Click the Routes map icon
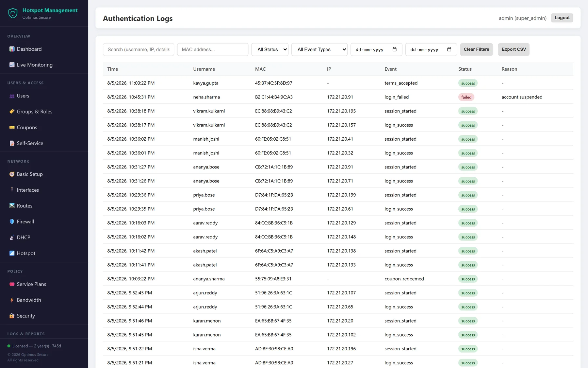Viewport: 588px width, 368px height. (x=12, y=206)
